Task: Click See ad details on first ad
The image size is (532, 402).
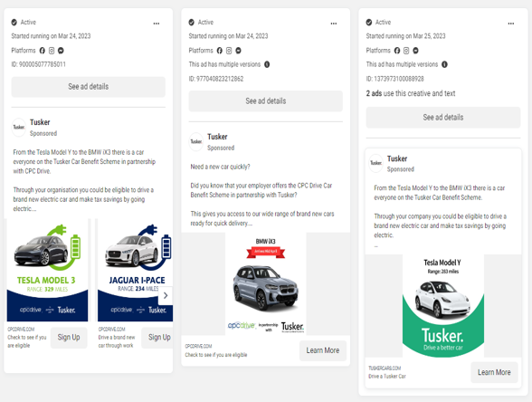Action: (89, 87)
